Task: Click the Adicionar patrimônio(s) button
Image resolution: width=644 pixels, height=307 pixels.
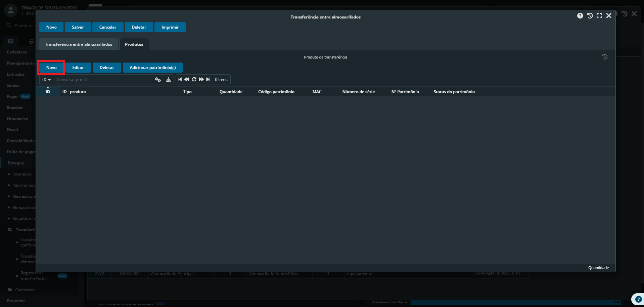Action: click(152, 68)
